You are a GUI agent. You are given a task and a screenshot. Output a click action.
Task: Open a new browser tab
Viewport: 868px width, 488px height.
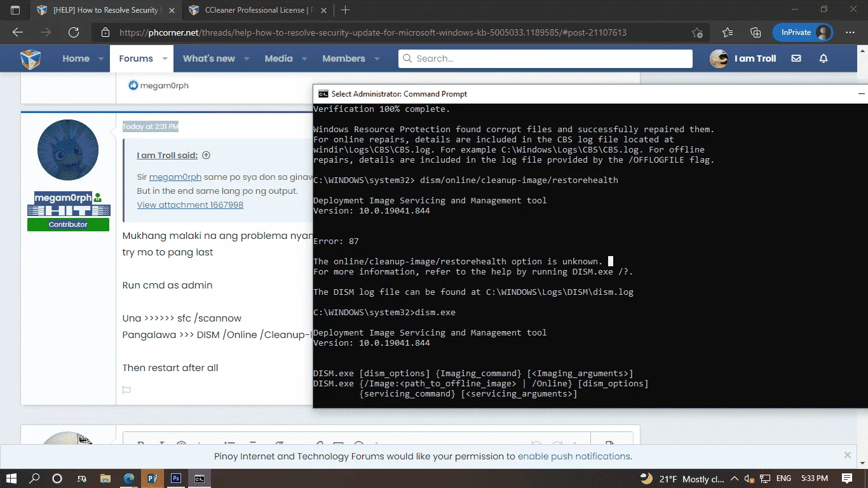pos(346,10)
